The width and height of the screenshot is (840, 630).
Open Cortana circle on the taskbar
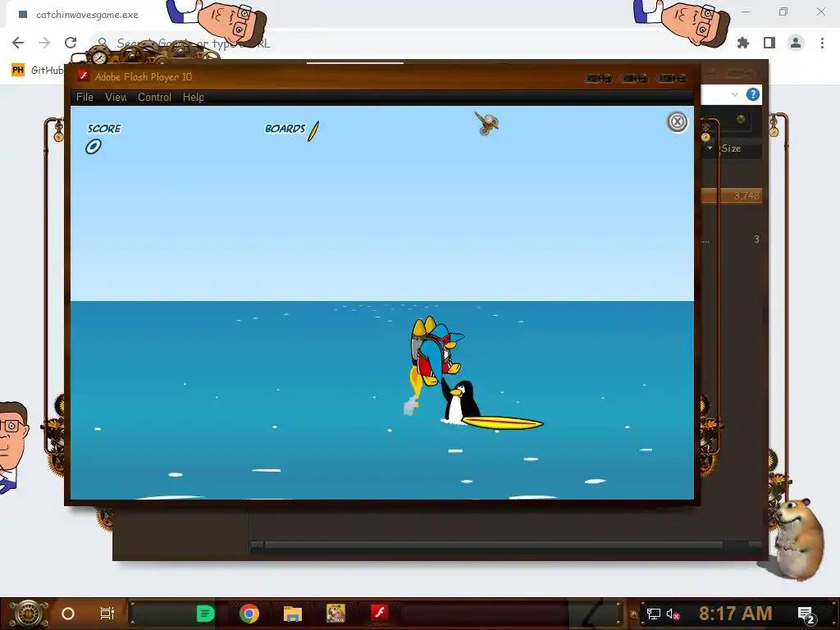[x=68, y=614]
